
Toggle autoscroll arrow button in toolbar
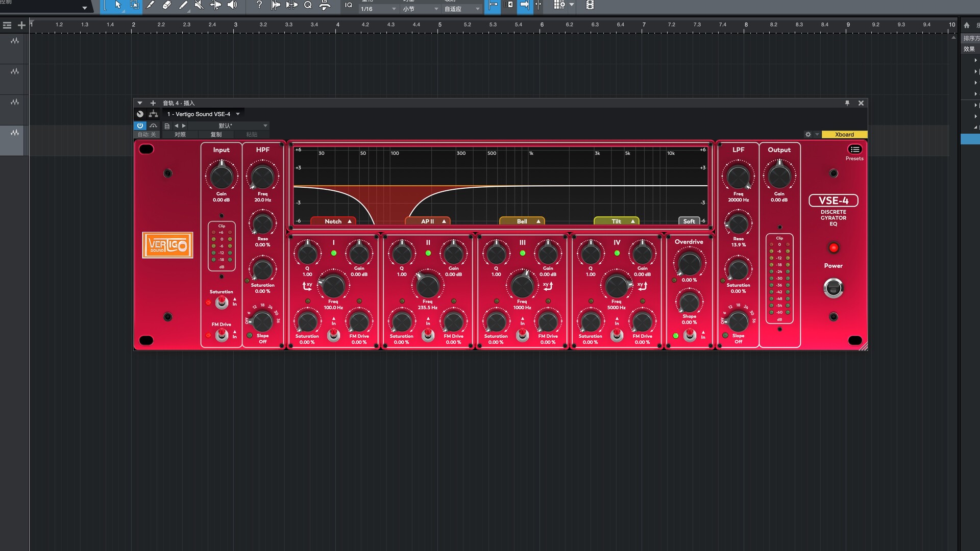(x=524, y=5)
